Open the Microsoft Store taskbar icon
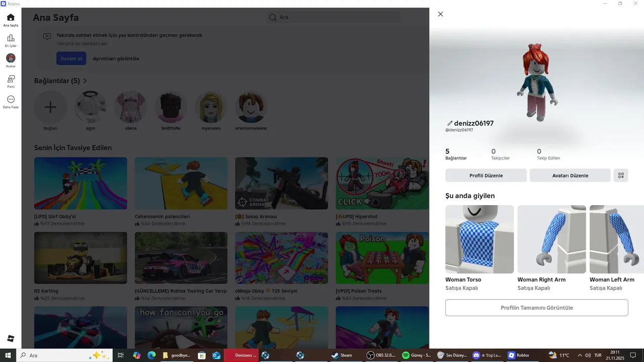The height and width of the screenshot is (362, 644). (x=201, y=355)
